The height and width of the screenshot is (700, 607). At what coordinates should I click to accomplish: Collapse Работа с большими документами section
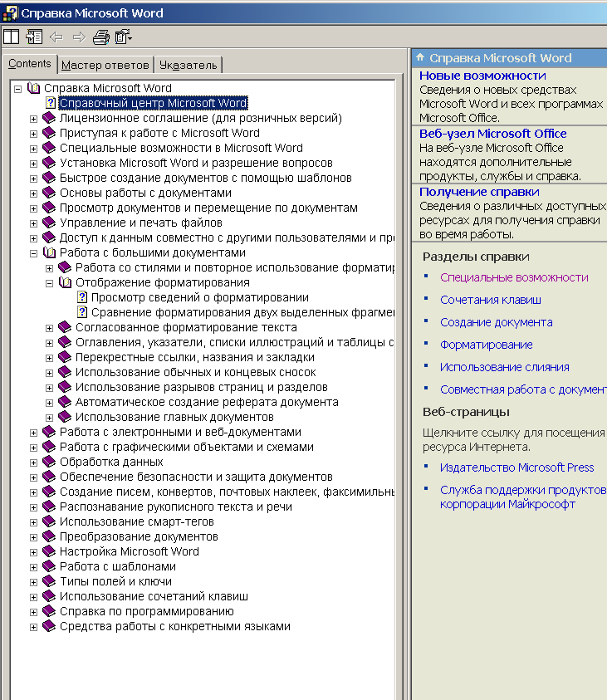(x=33, y=253)
